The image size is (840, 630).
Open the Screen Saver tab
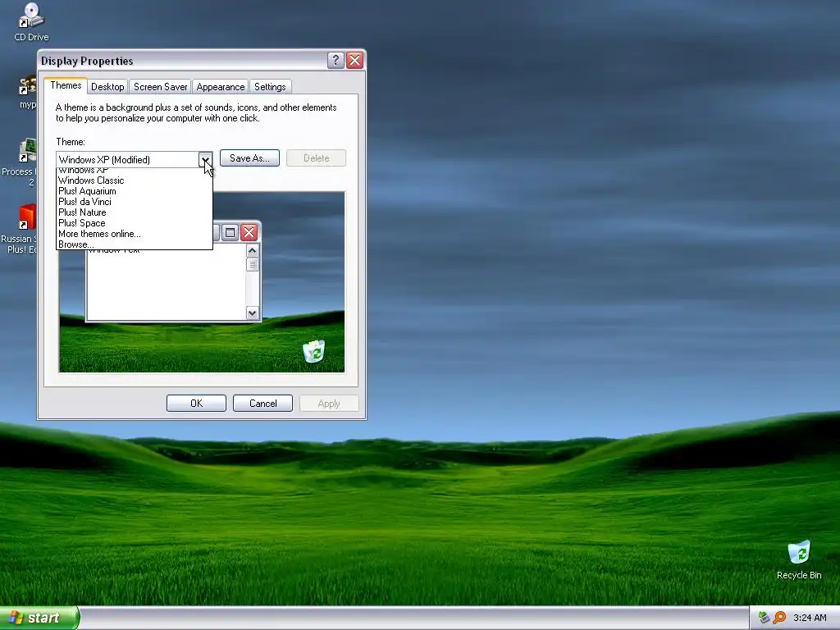[160, 87]
